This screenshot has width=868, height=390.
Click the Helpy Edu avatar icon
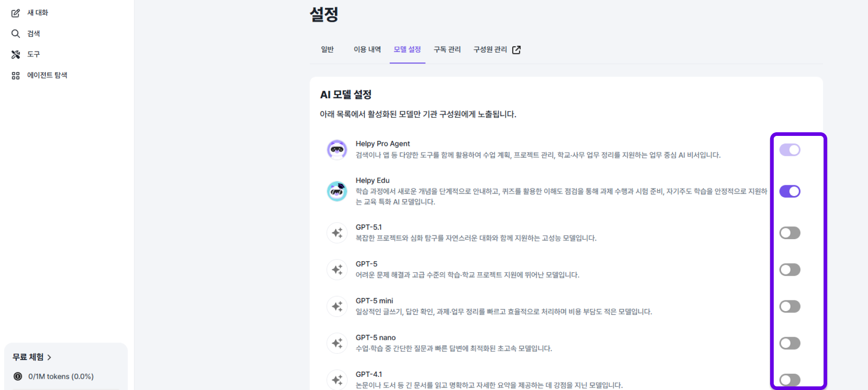coord(337,191)
